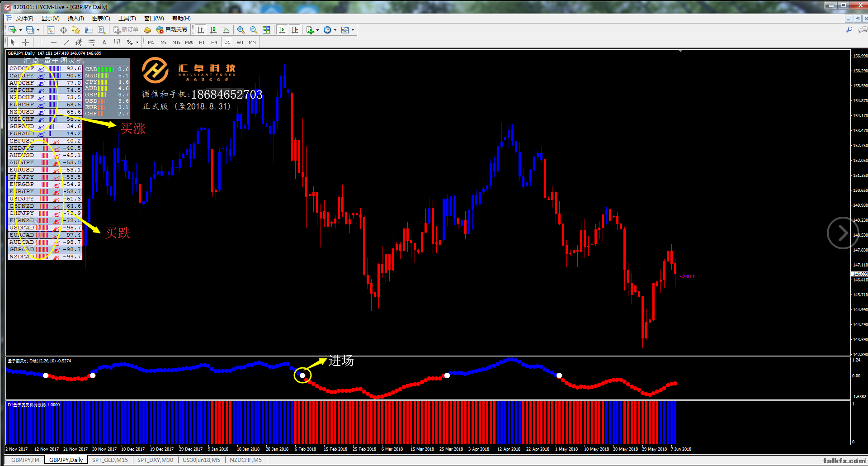This screenshot has height=466, width=868.
Task: Tile windows icon in toolbar
Action: 266,30
